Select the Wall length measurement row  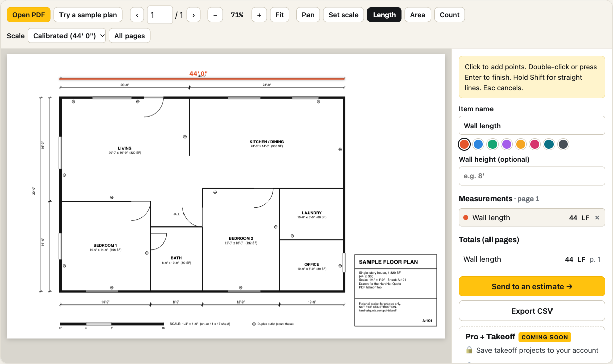click(x=532, y=218)
